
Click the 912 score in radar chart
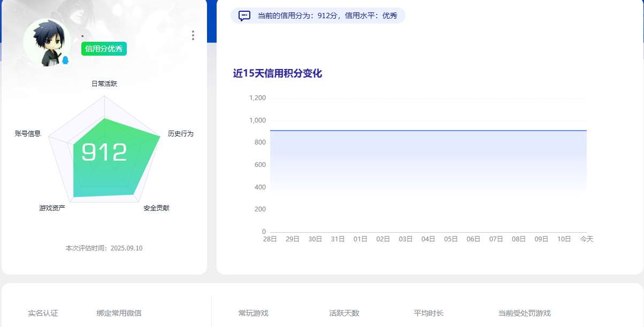tap(104, 153)
